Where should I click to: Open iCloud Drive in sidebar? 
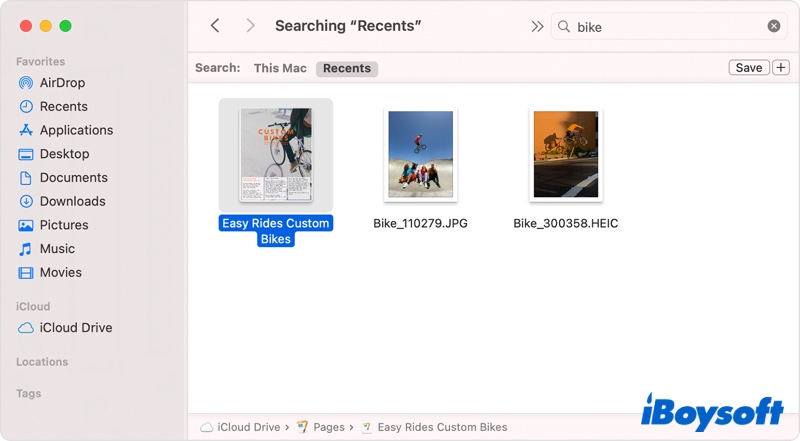click(75, 328)
